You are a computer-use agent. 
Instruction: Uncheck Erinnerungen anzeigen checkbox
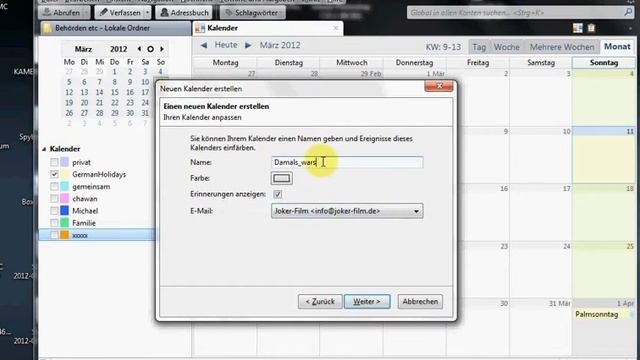click(x=278, y=194)
